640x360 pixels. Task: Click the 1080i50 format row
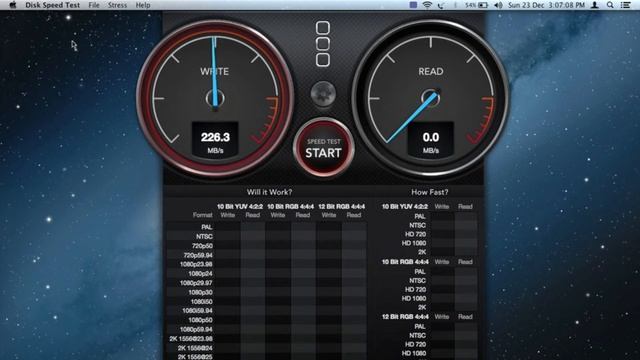[267, 301]
